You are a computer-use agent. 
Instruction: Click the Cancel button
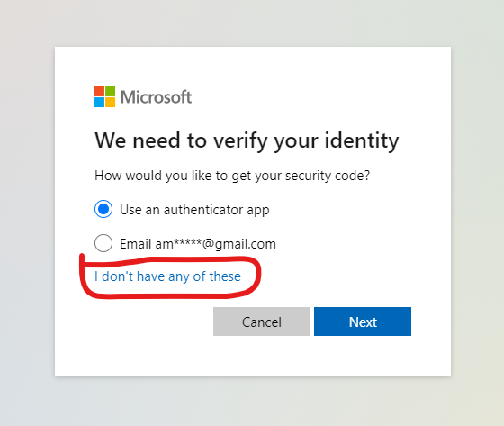(262, 322)
